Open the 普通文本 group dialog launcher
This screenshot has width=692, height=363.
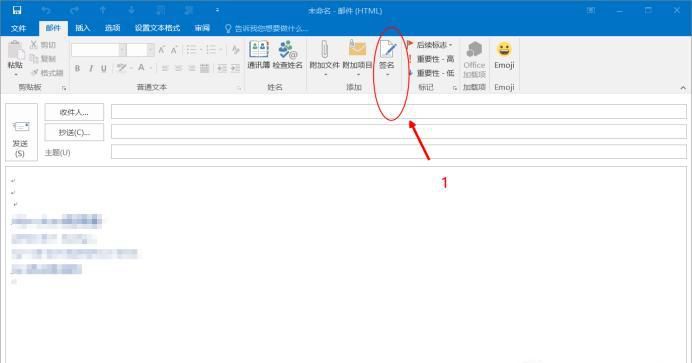(x=239, y=88)
